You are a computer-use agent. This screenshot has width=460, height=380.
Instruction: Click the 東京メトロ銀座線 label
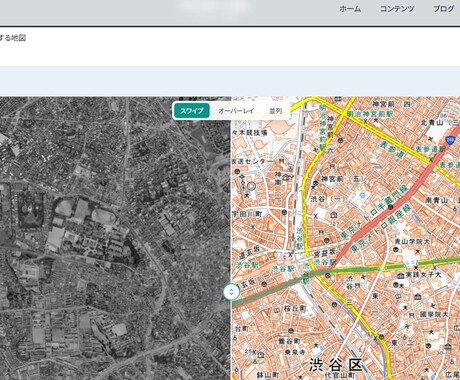coord(381,228)
